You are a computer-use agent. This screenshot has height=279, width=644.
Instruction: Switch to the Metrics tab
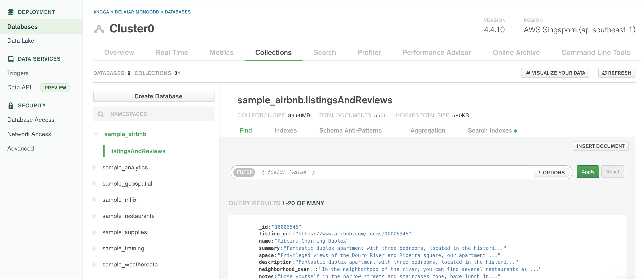[221, 53]
